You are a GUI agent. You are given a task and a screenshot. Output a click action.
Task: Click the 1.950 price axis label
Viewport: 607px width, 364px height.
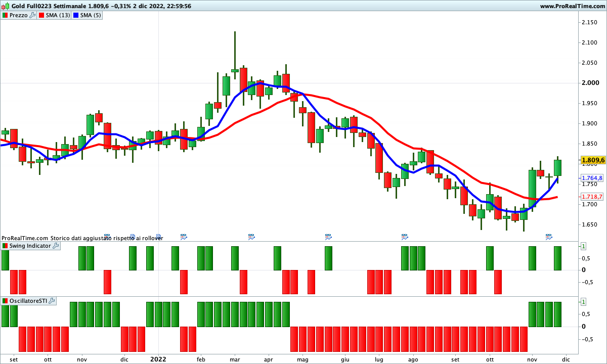point(590,103)
